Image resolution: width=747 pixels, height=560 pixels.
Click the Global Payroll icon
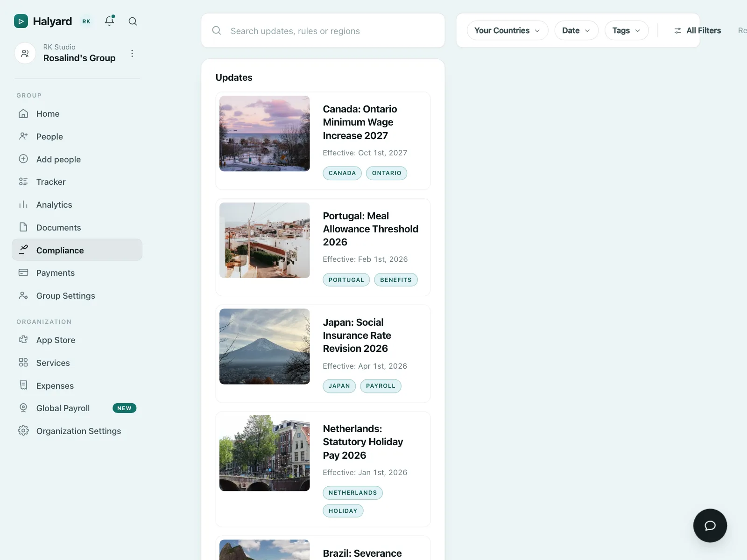coord(23,408)
